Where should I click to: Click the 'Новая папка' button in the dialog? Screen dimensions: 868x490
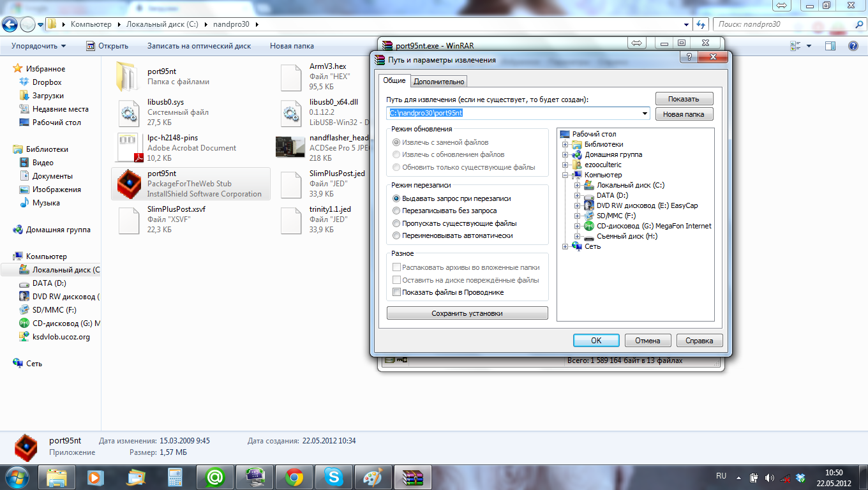click(x=684, y=114)
